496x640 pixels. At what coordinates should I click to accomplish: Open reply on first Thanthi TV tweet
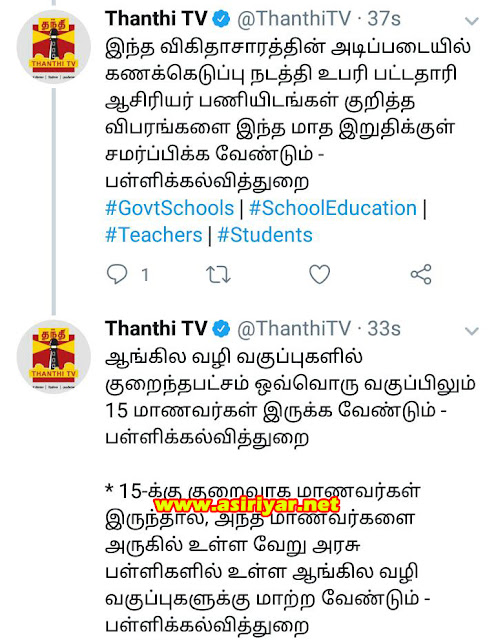[117, 274]
